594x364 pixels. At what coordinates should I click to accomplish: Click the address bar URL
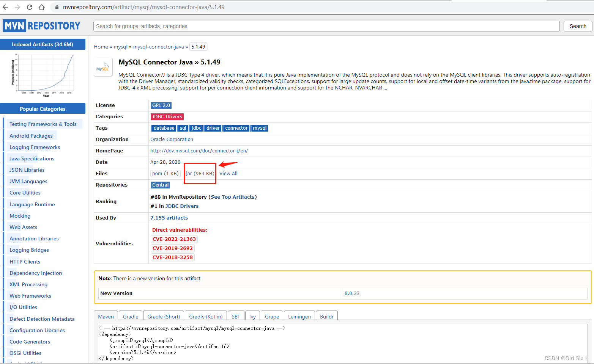click(143, 7)
